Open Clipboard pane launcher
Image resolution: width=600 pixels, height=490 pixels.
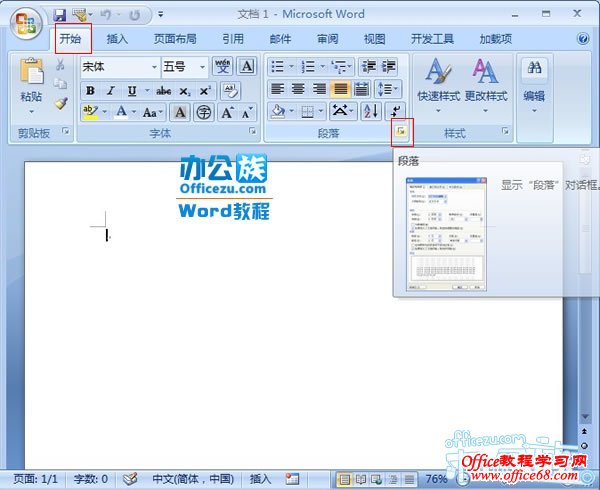[x=66, y=131]
